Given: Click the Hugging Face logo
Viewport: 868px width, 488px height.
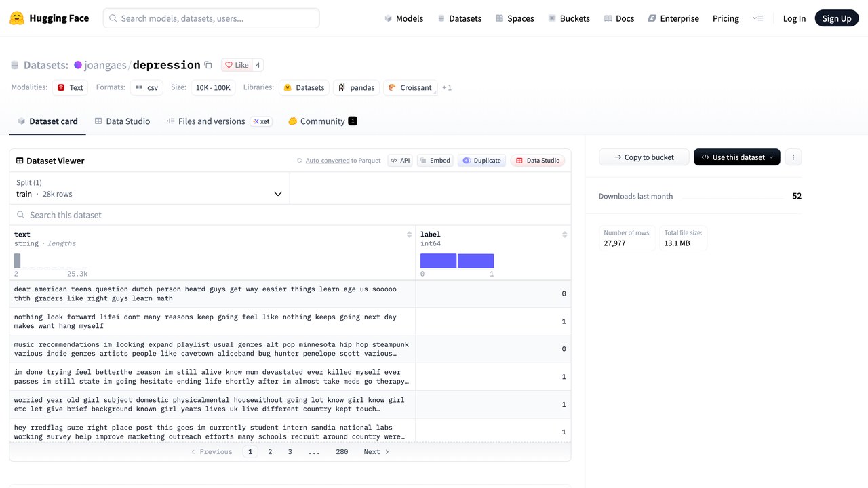Looking at the screenshot, I should pos(49,18).
